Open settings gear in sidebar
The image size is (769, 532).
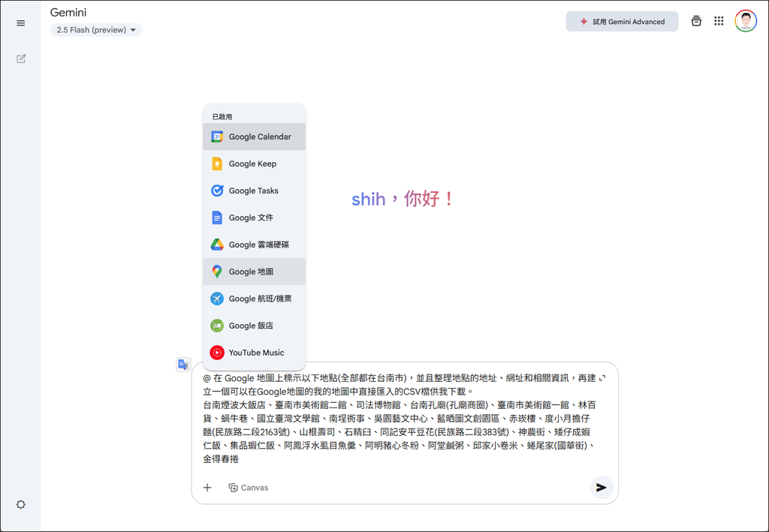20,504
